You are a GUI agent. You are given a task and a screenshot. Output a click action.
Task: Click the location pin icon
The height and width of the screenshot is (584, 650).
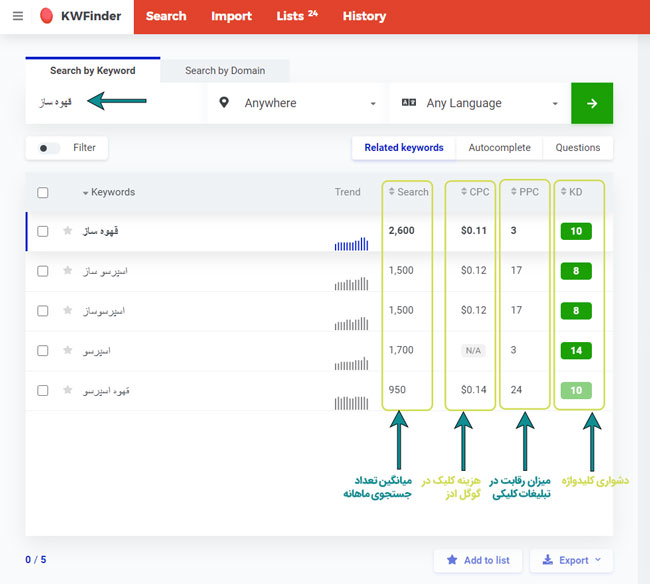pyautogui.click(x=224, y=103)
